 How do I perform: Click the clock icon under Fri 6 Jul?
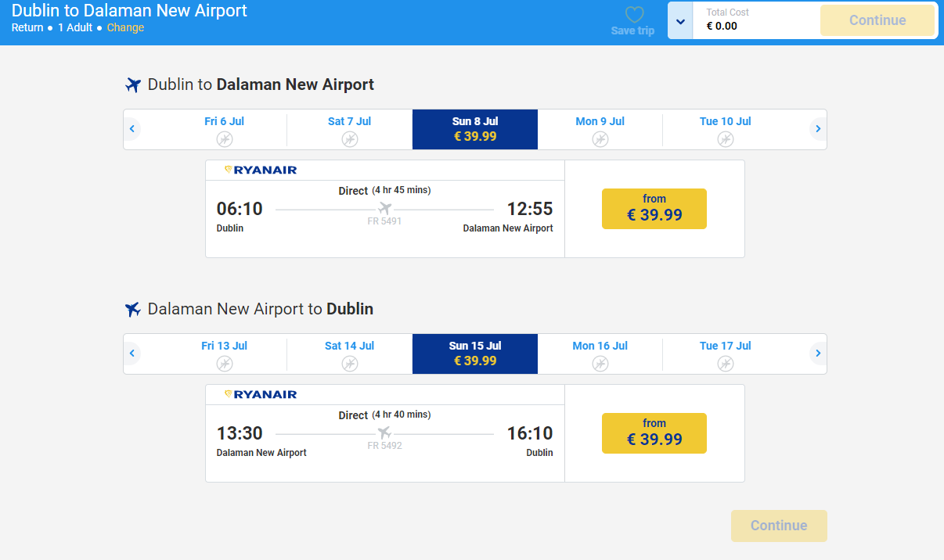click(x=224, y=139)
